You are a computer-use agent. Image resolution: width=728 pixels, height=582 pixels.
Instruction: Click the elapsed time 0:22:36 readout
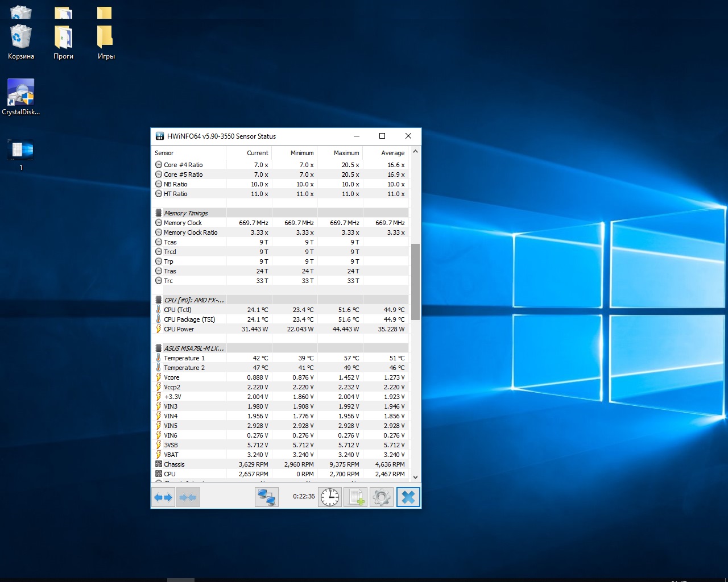point(304,496)
